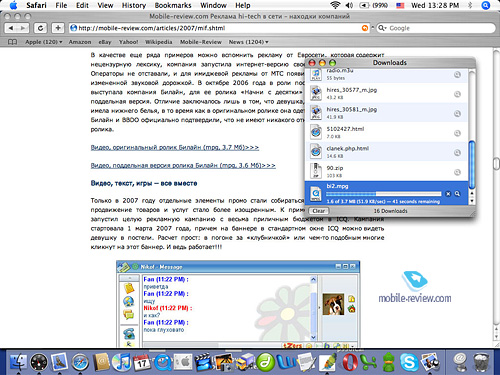Viewport: 500px width, 375px height.
Task: Click the Downloads scroll down arrow
Action: (x=472, y=201)
